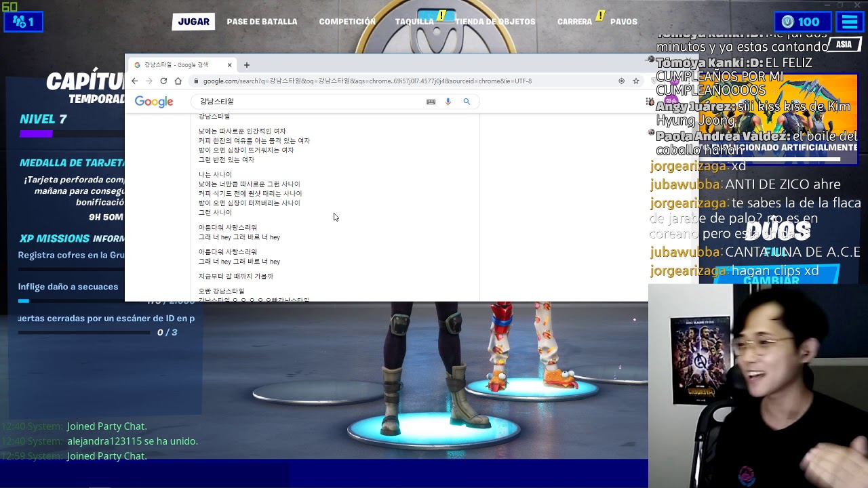Image resolution: width=868 pixels, height=488 pixels.
Task: Click lyric '낮에는 따사로운 인간적인 여자'
Action: [242, 131]
